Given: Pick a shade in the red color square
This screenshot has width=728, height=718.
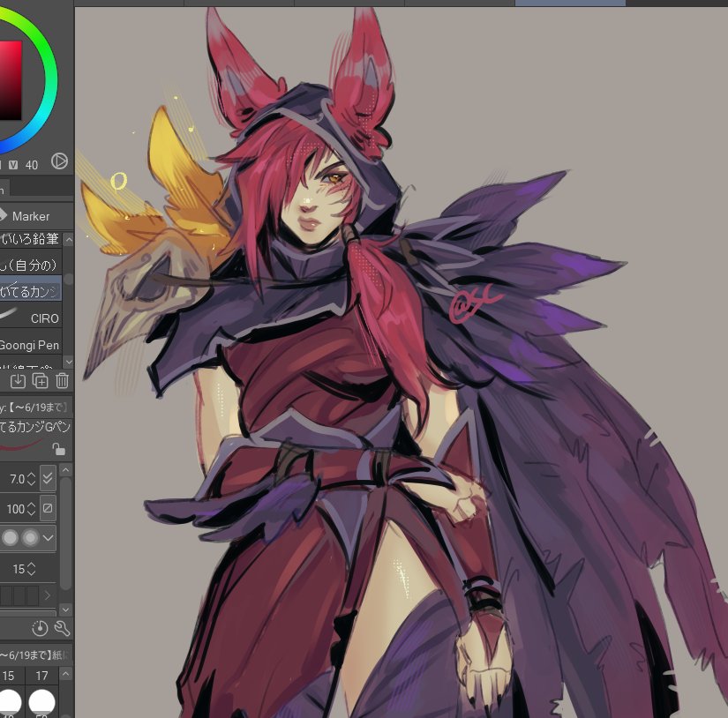Looking at the screenshot, I should point(11,80).
